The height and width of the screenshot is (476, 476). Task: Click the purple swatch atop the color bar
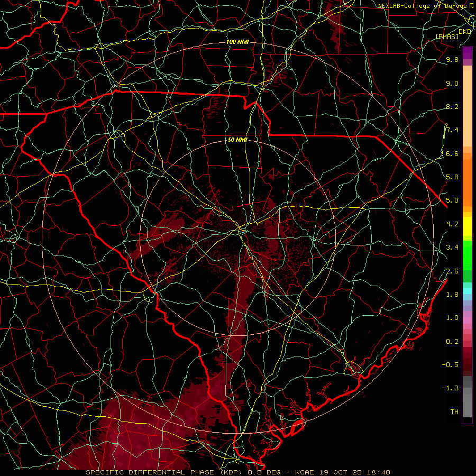[467, 53]
